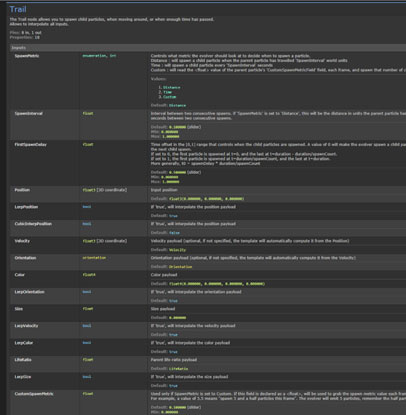The image size is (406, 415).
Task: Click the 'float' type in LifeRatio row
Action: 88,360
